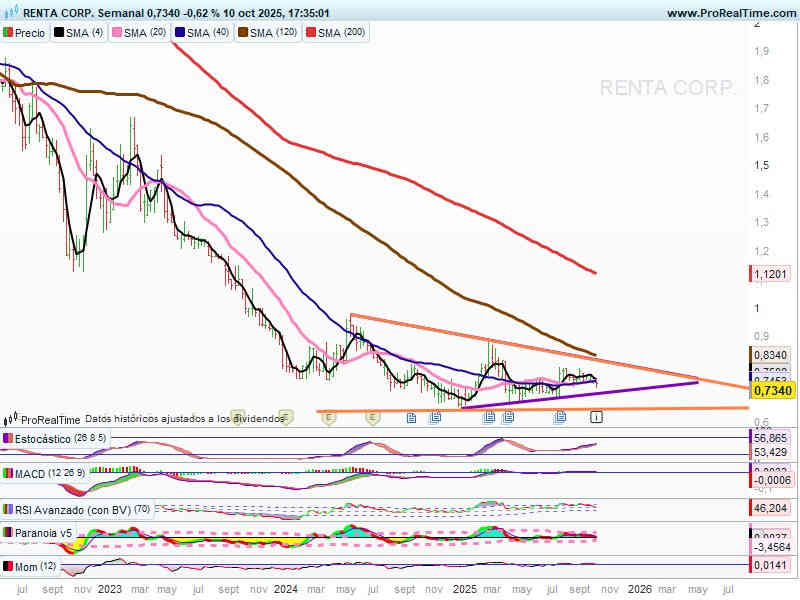Click the yellow 0,7340 current price tag
This screenshot has width=800, height=600.
(772, 390)
